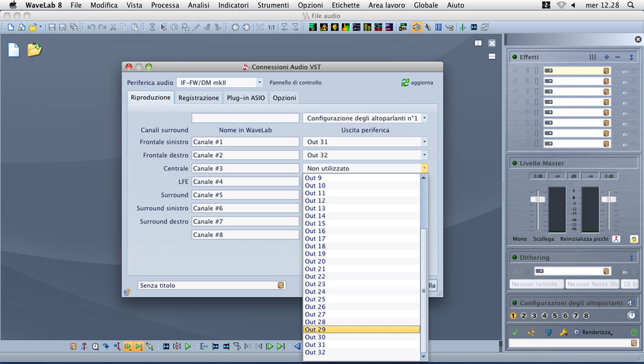Viewport: 644px width, 364px height.
Task: Select speaker configuration 4
Action: 544,316
